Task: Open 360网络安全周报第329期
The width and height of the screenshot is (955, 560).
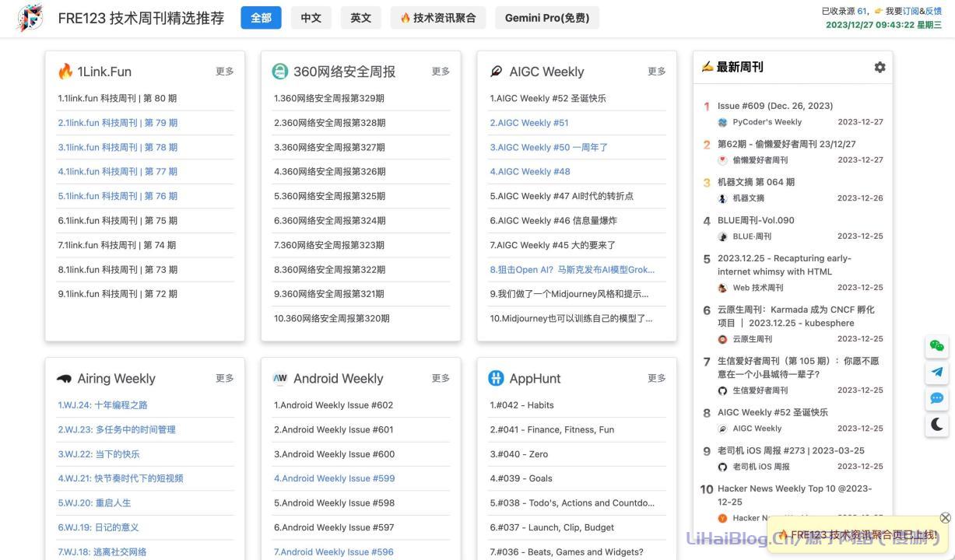Action: (x=329, y=99)
